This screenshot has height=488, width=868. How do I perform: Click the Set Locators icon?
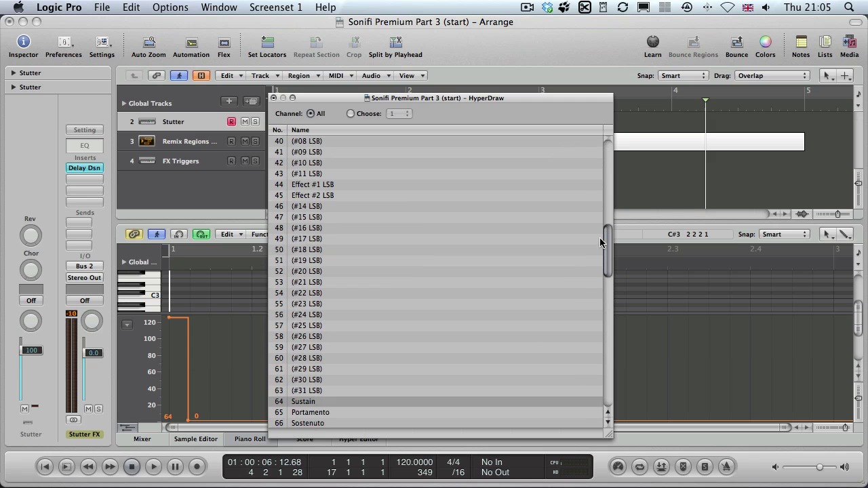pyautogui.click(x=267, y=43)
